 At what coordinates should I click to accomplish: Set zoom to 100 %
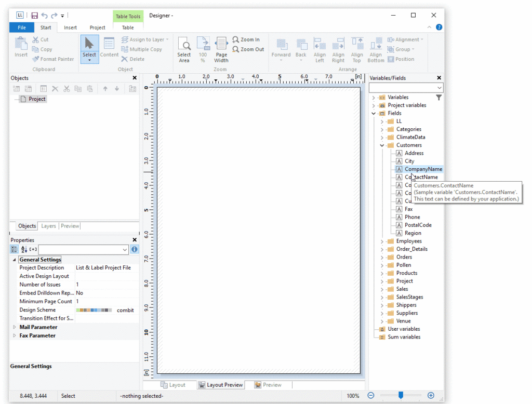click(x=203, y=50)
